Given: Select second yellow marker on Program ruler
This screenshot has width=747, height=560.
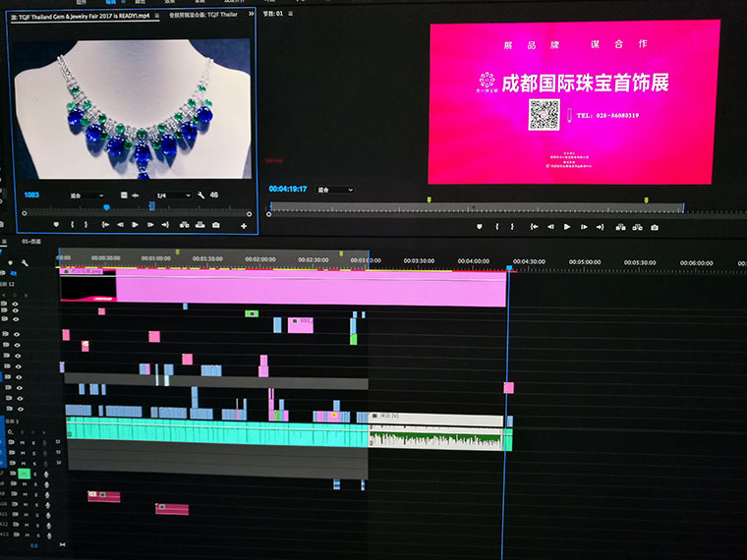Looking at the screenshot, I should [x=646, y=200].
